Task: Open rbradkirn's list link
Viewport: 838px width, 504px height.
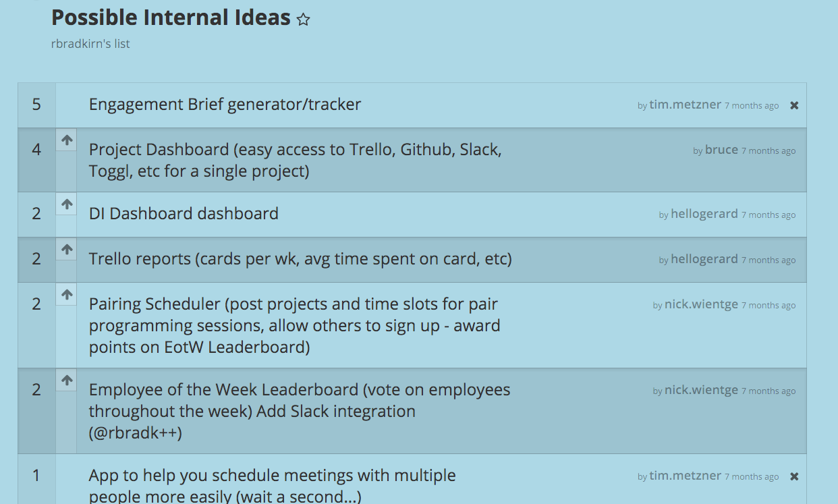Action: (x=90, y=44)
